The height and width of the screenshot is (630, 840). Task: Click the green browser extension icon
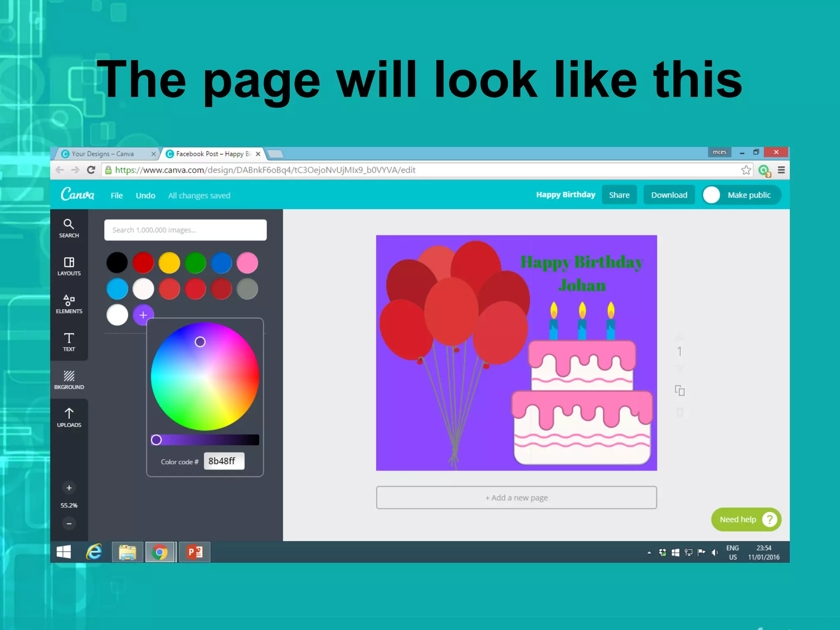(764, 170)
